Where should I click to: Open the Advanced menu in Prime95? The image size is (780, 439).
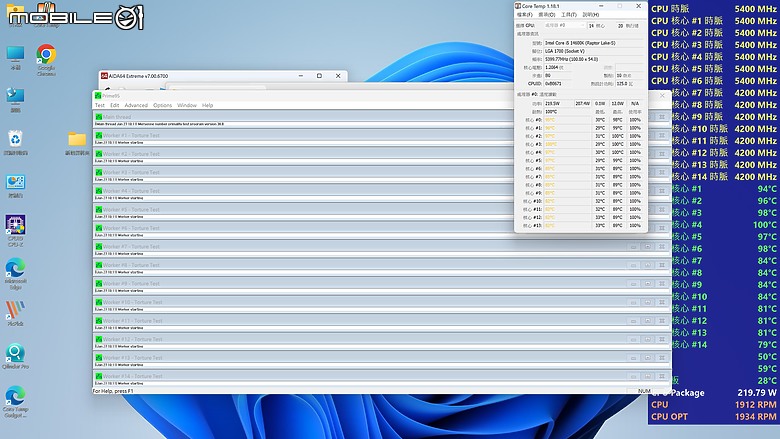click(136, 105)
